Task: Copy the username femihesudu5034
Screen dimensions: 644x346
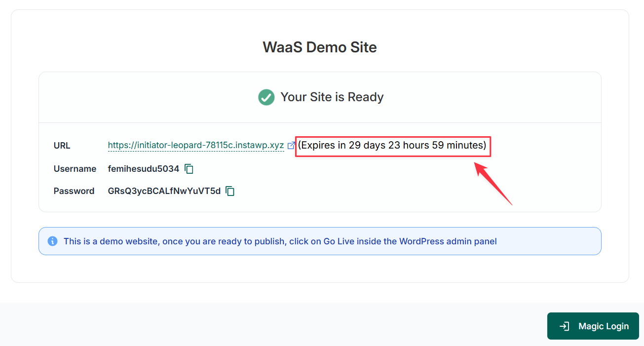Action: click(x=189, y=169)
